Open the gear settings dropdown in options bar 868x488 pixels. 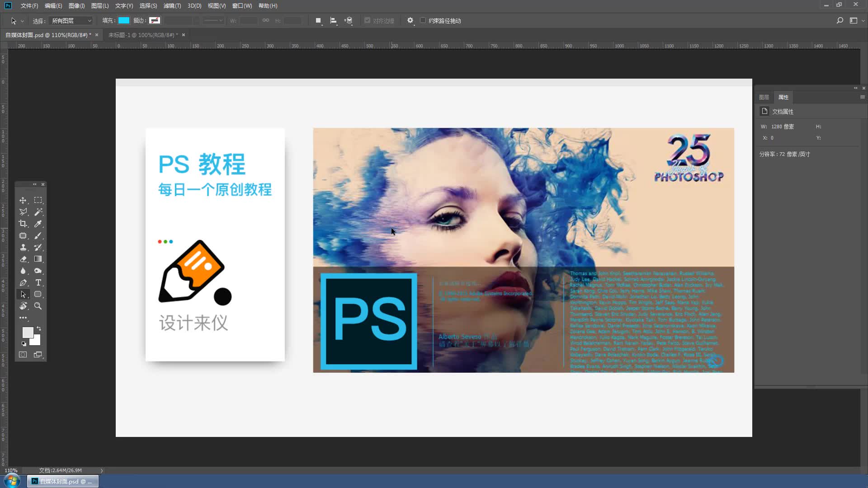(x=410, y=21)
